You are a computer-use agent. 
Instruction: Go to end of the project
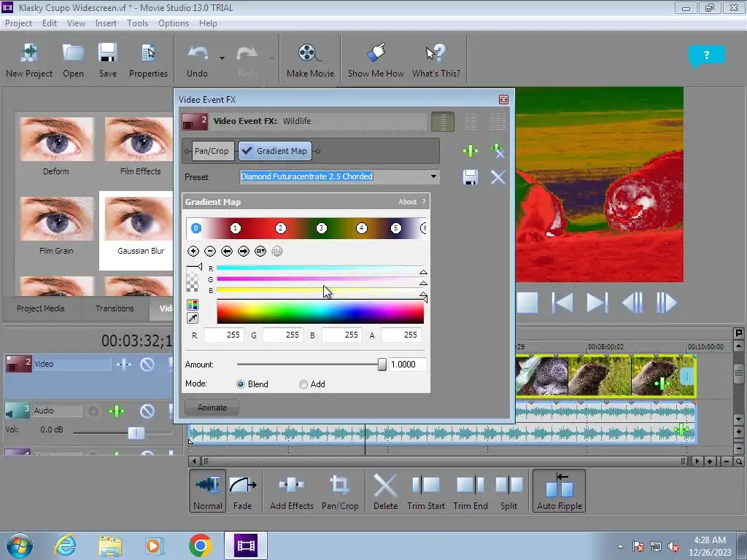597,303
